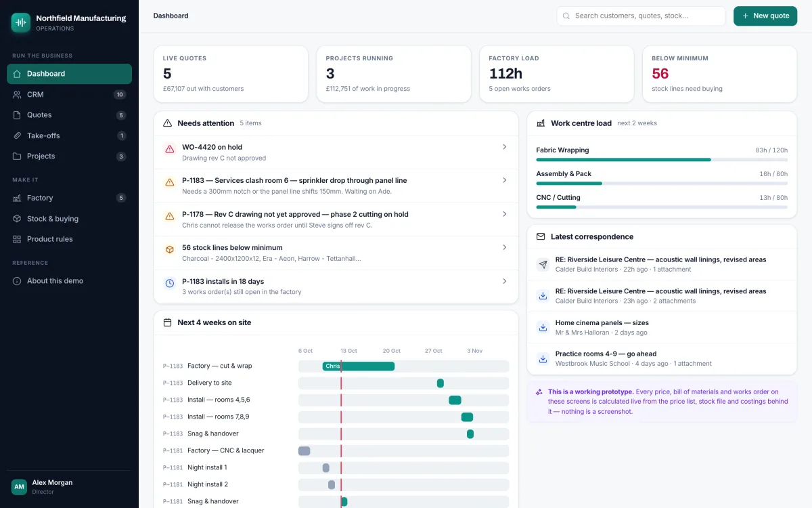Click the New quote button

pyautogui.click(x=765, y=16)
